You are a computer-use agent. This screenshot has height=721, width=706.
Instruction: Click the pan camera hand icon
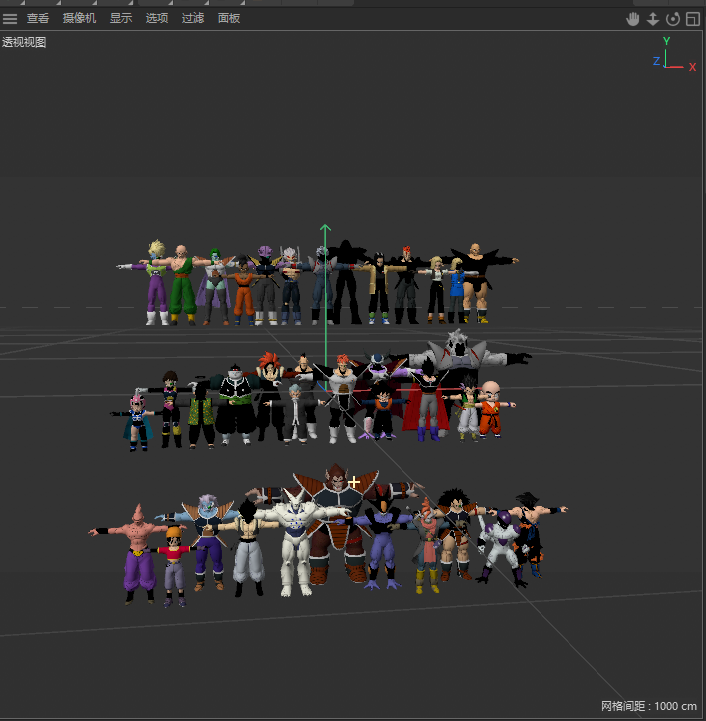632,19
